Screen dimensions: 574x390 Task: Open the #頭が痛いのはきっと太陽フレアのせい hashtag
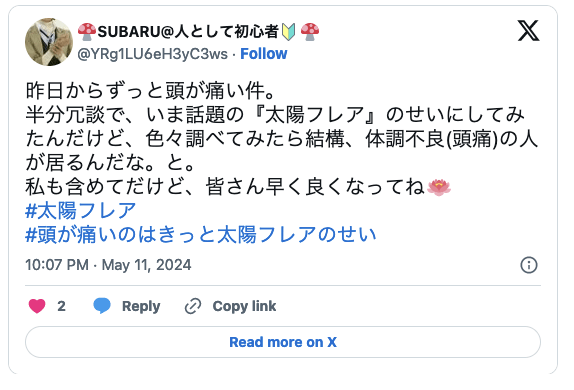click(201, 235)
